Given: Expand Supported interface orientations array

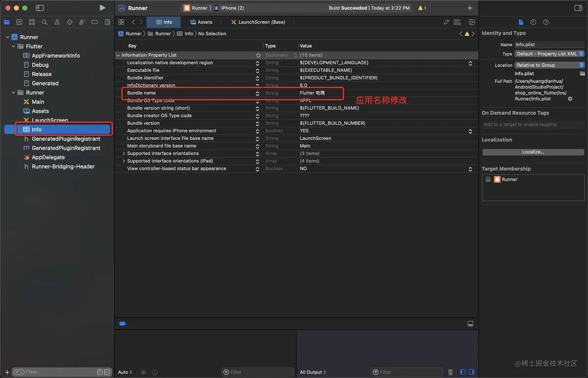Looking at the screenshot, I should coord(124,154).
